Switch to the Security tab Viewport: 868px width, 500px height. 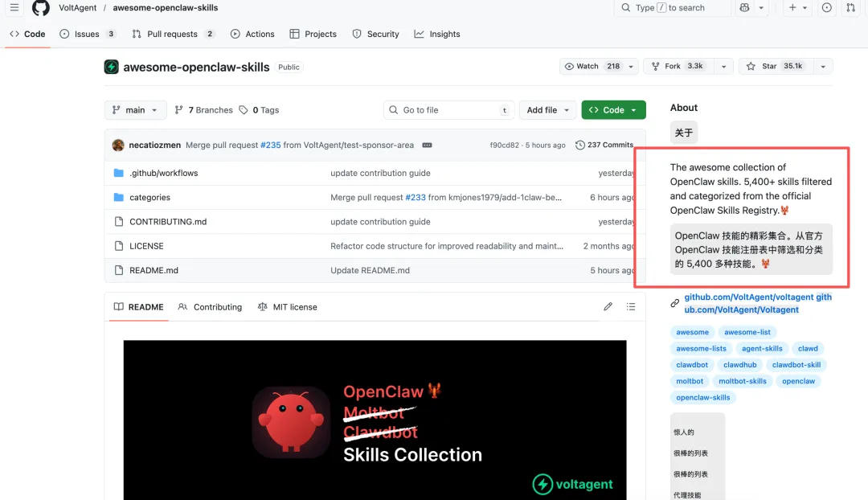[x=376, y=34]
